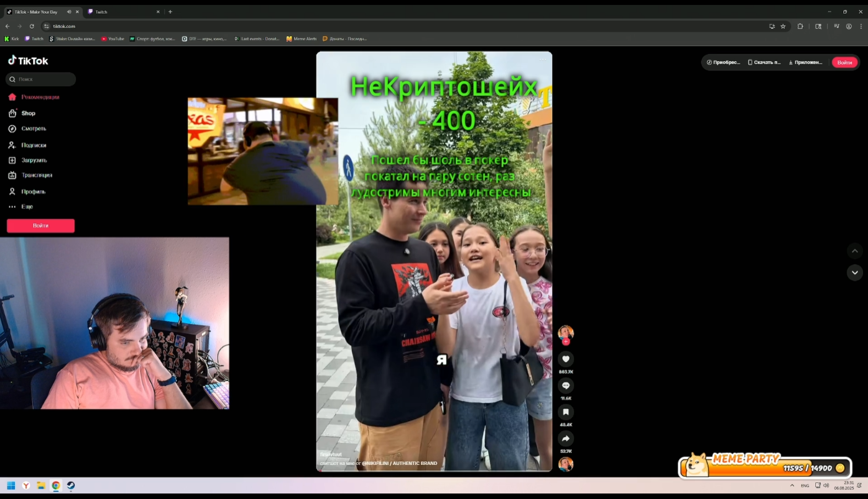Image resolution: width=868 pixels, height=499 pixels.
Task: Open File Explorer from the taskbar
Action: (x=41, y=485)
